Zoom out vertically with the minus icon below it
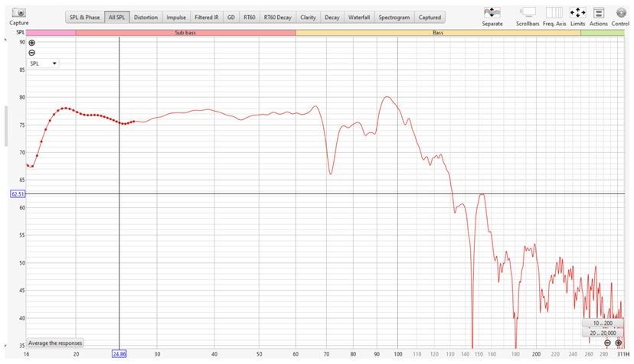The width and height of the screenshot is (634, 364). 31,53
